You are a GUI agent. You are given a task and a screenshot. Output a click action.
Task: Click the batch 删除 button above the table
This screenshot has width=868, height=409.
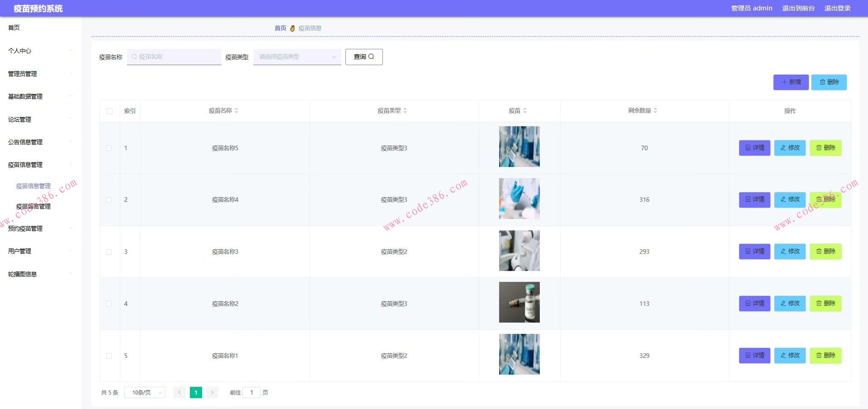pos(829,82)
